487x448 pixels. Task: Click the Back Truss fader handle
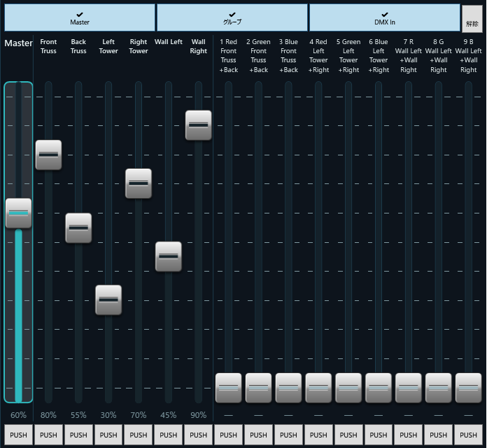(x=78, y=227)
